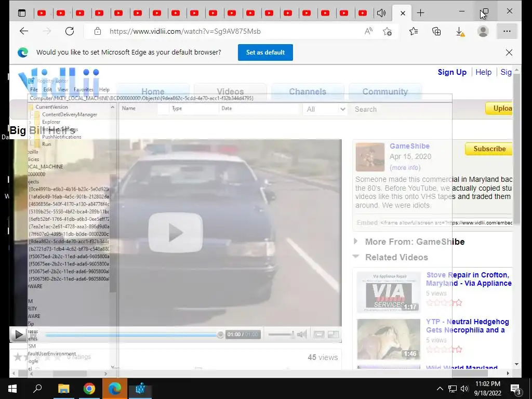Switch to the Home tab
Image resolution: width=532 pixels, height=399 pixels.
point(153,91)
